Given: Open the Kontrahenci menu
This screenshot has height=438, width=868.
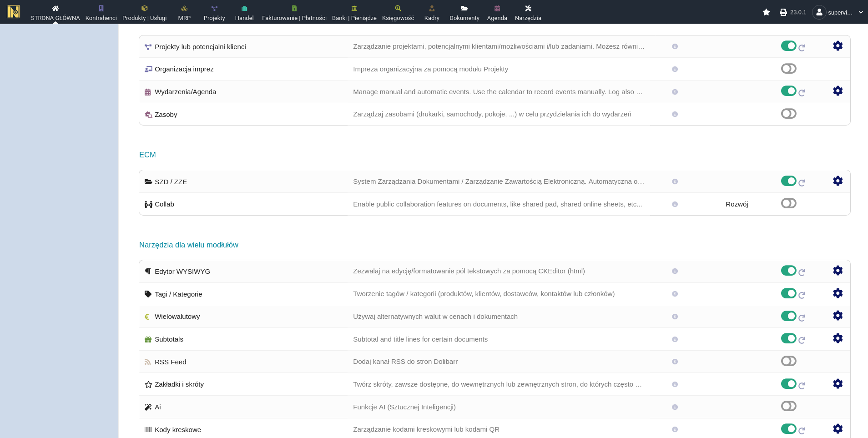Looking at the screenshot, I should coord(101,13).
